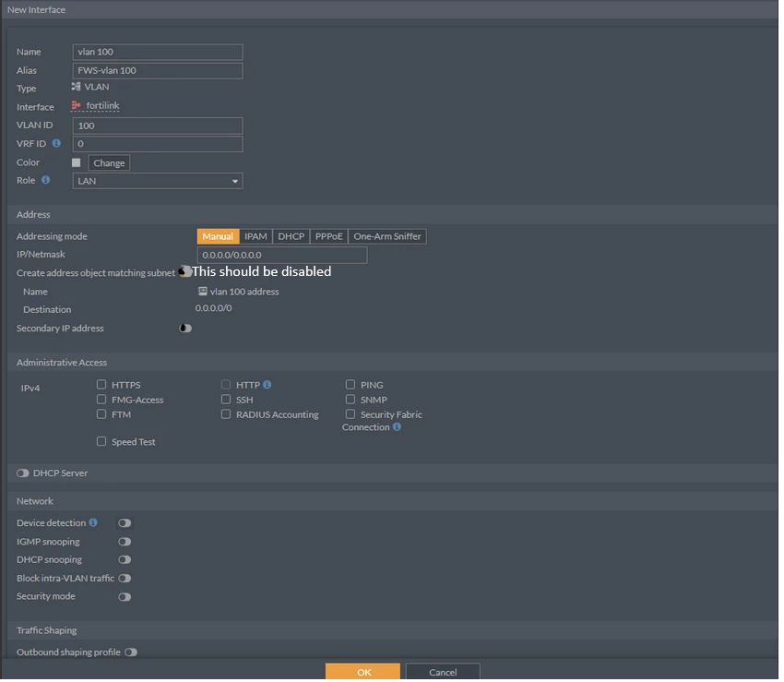The height and width of the screenshot is (682, 784).
Task: Click the HTTP info icon
Action: (x=267, y=385)
